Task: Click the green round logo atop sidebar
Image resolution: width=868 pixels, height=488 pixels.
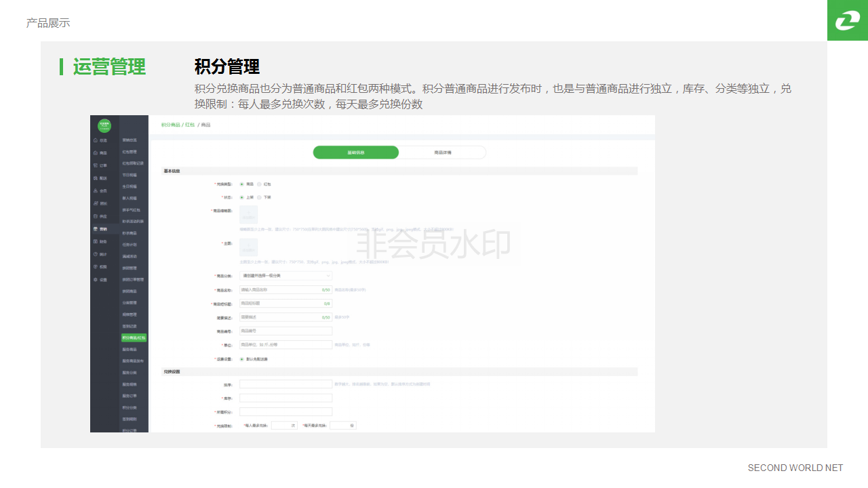Action: coord(104,125)
